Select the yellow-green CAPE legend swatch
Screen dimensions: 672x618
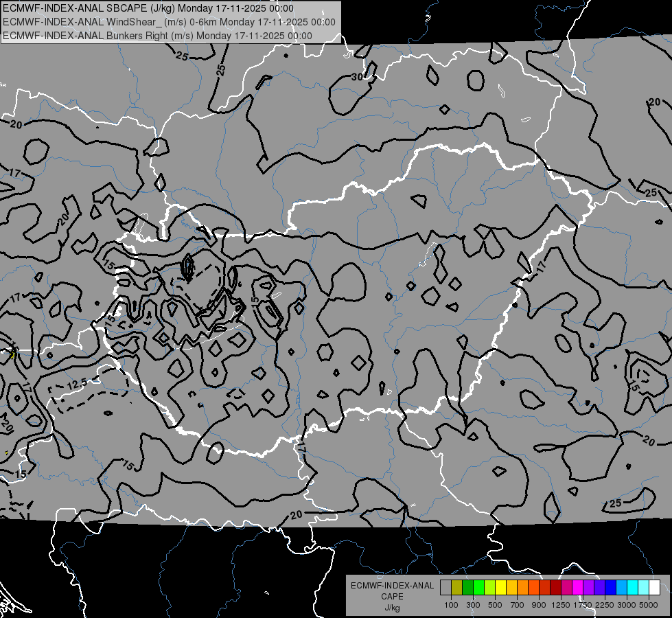[490, 587]
